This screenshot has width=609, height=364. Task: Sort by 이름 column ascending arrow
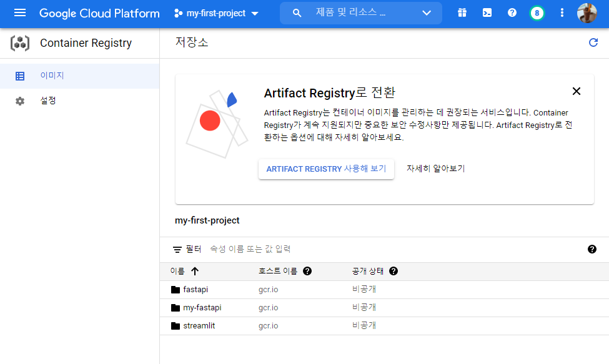[195, 271]
